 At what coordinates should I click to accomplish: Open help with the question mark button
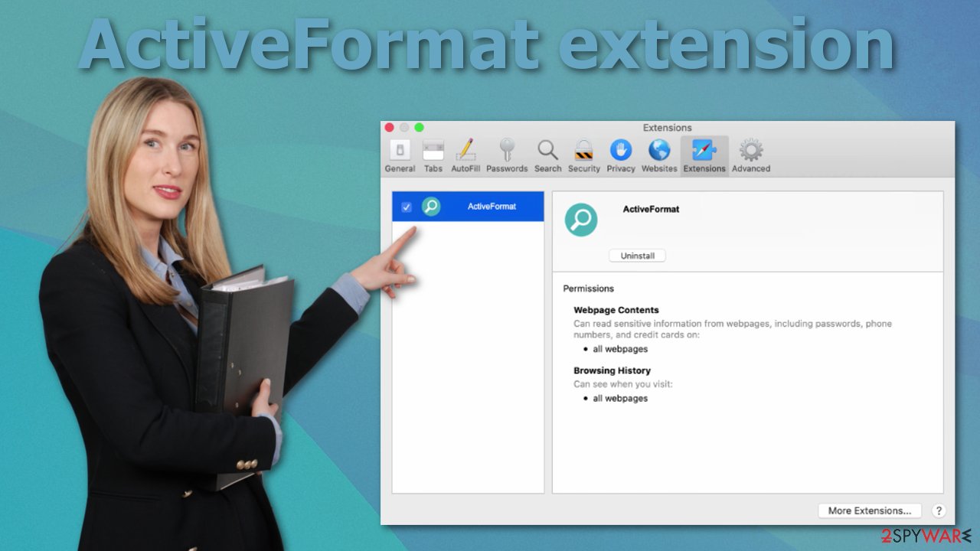939,510
